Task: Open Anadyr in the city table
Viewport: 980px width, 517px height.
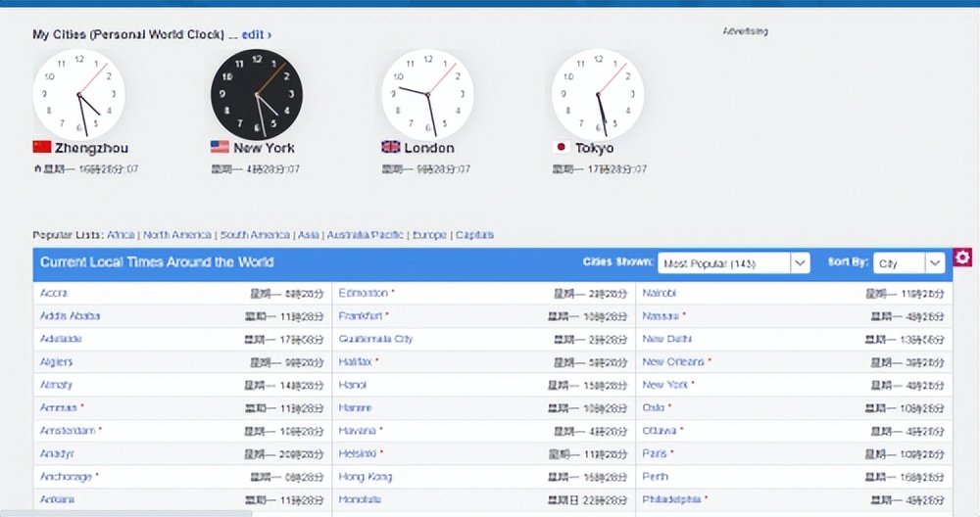Action: 57,454
